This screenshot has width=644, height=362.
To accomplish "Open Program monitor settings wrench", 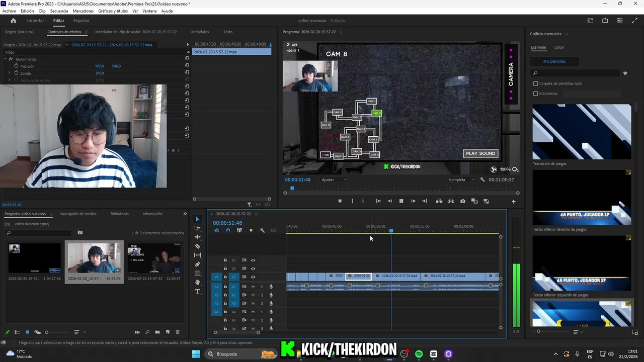I will click(482, 179).
